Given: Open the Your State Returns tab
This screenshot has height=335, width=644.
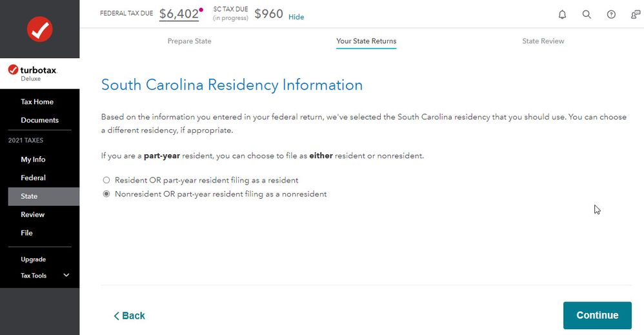Looking at the screenshot, I should [367, 41].
